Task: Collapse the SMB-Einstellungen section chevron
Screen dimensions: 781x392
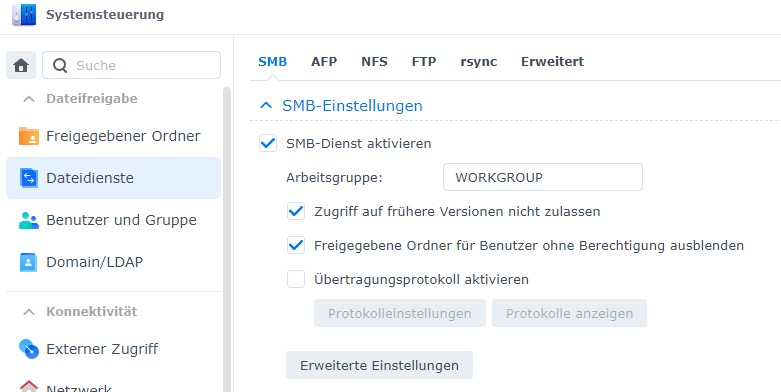Action: (266, 106)
